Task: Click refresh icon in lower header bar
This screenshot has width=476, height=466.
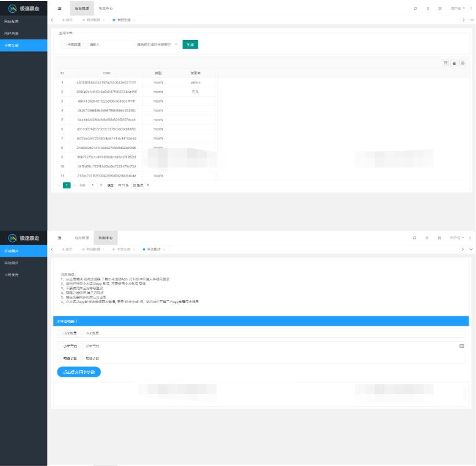Action: coord(415,238)
